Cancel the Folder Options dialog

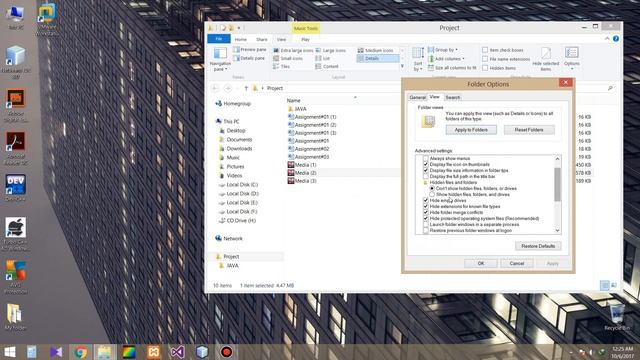pyautogui.click(x=517, y=264)
